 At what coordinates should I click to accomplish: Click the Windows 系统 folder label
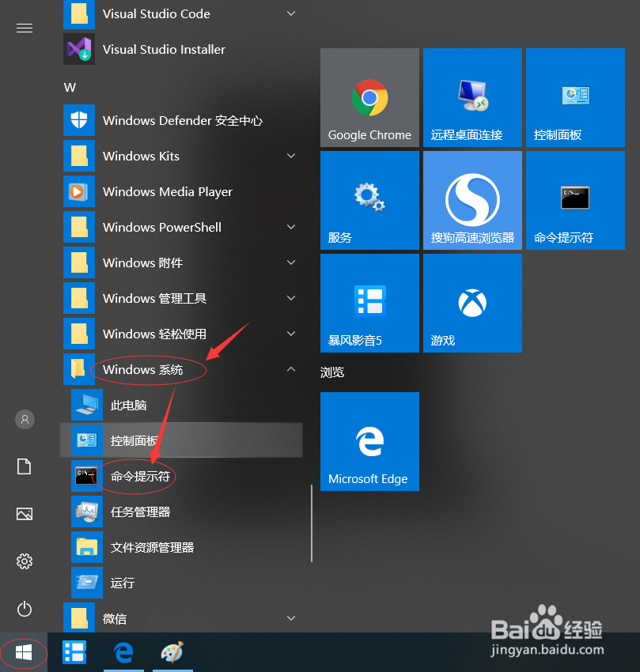click(143, 369)
